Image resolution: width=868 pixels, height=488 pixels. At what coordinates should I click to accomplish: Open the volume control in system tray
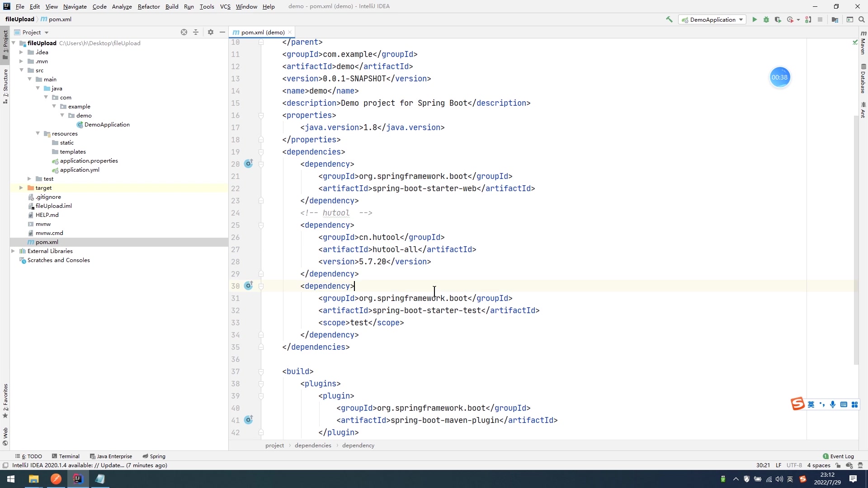(x=779, y=479)
